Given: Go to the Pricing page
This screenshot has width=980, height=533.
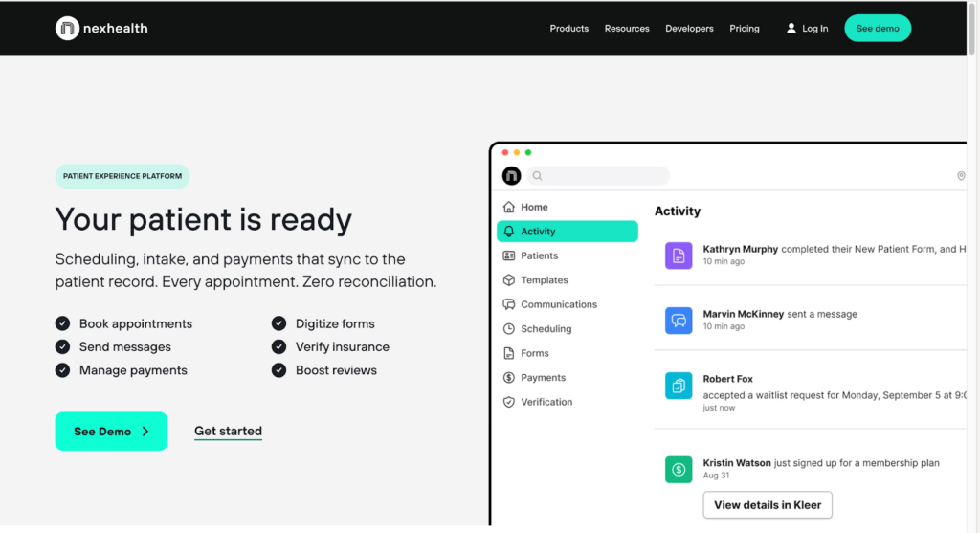Looking at the screenshot, I should (x=744, y=29).
